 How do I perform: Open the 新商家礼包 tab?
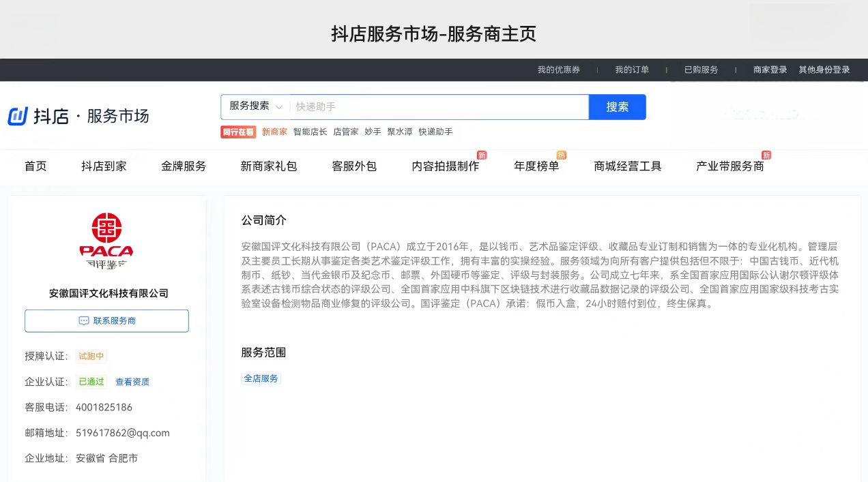coord(269,166)
